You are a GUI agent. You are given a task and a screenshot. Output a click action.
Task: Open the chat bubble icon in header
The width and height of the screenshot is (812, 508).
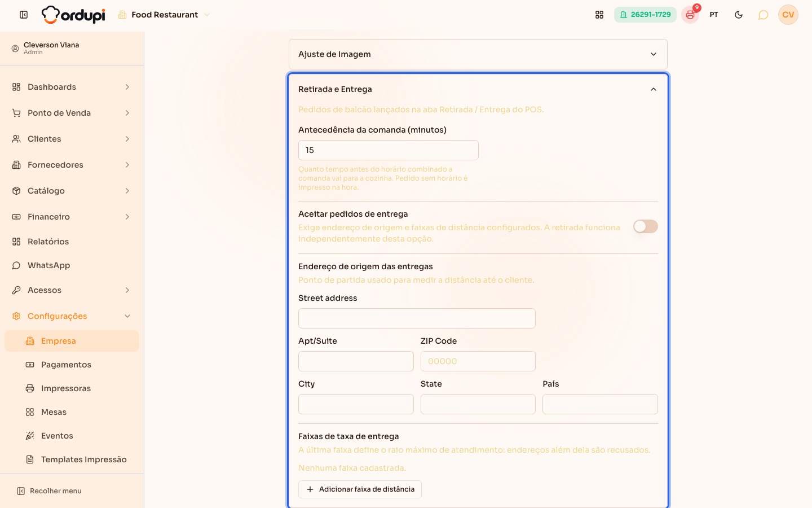763,15
